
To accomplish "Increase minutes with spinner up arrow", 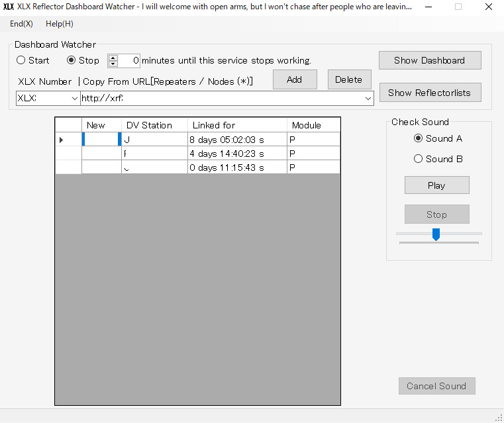I will (113, 57).
